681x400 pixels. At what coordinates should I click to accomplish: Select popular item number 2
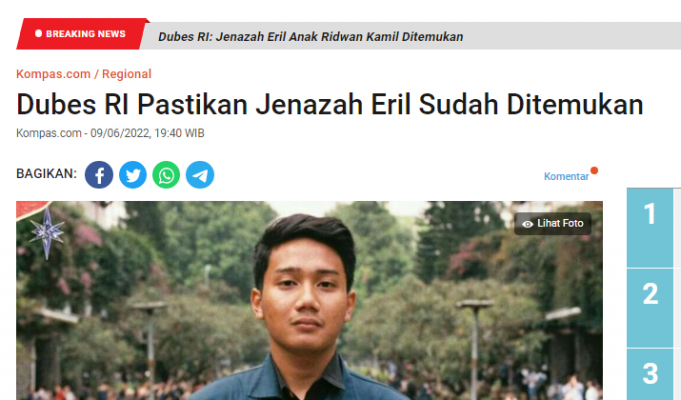650,308
